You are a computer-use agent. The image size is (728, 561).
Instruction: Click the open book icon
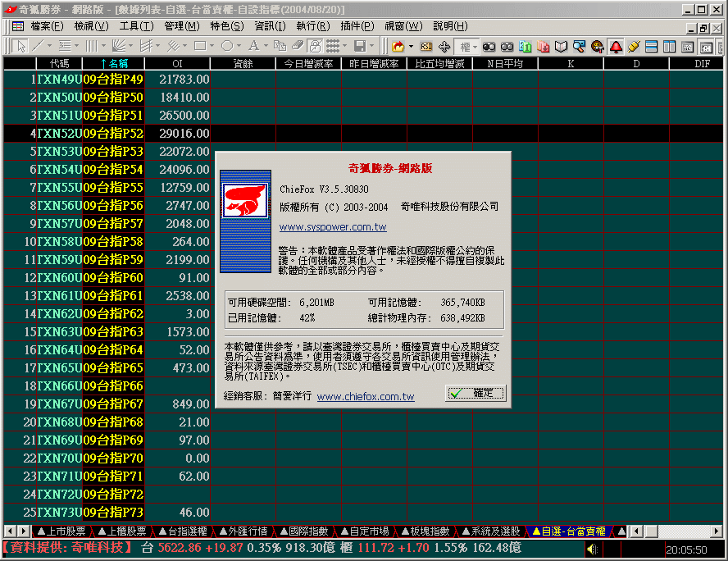[x=562, y=46]
